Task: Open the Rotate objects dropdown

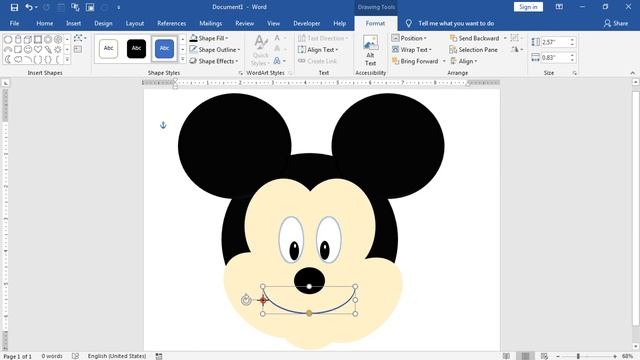Action: coord(517,49)
